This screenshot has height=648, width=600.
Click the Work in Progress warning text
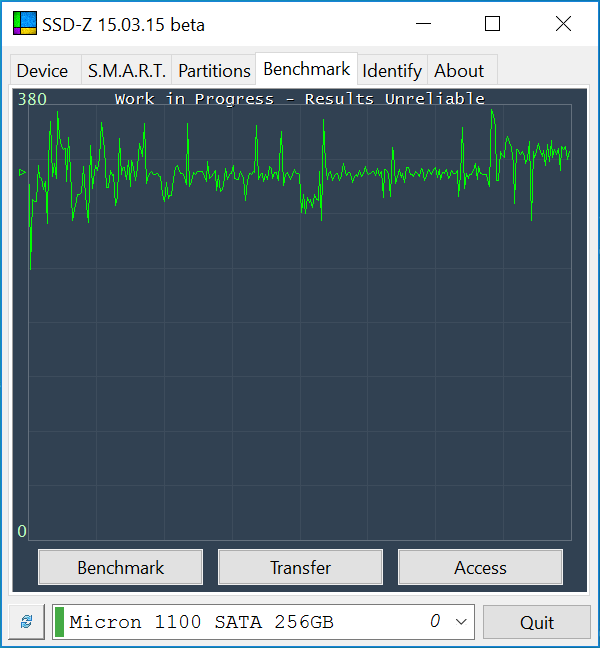(300, 99)
